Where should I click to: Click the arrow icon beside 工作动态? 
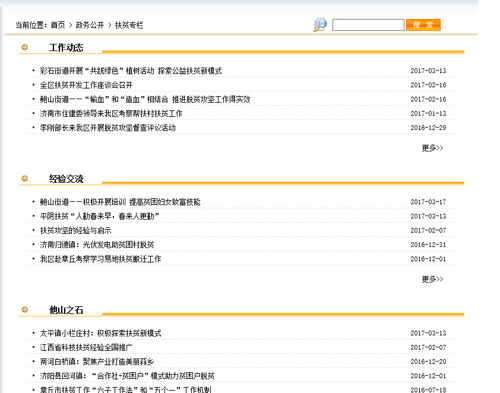24,47
